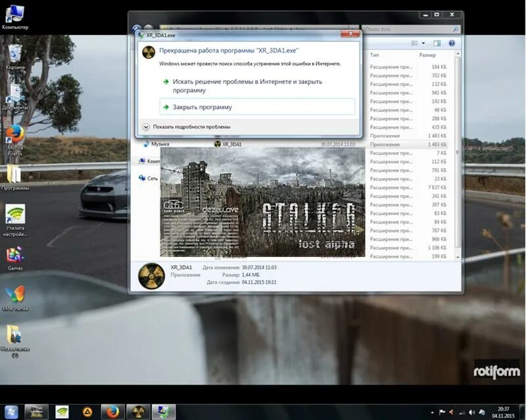Close the XR_3DA1.exe error dialog

(x=350, y=34)
